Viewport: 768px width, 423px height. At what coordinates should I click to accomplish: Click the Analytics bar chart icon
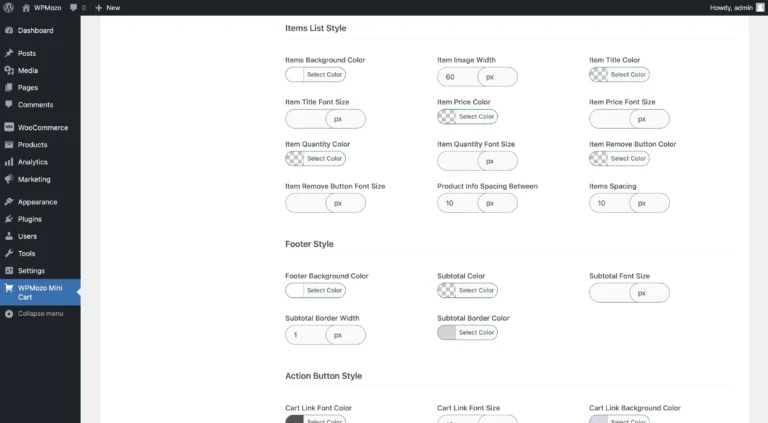tap(9, 162)
